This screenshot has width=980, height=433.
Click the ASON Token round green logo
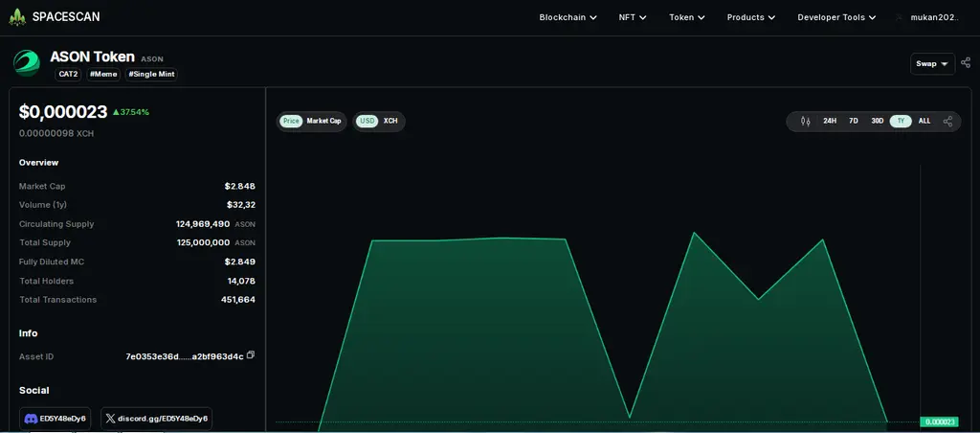(x=27, y=63)
